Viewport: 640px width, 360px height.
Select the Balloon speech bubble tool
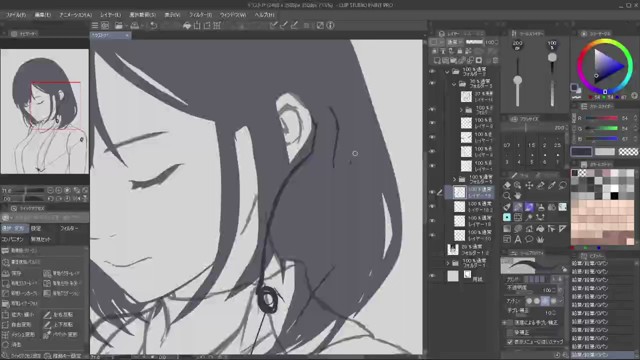(529, 240)
